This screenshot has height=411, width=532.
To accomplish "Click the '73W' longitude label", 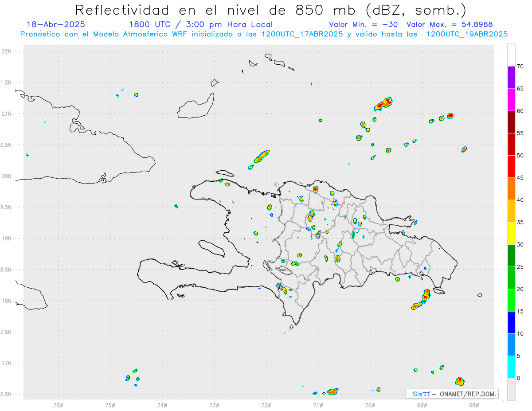I will [x=214, y=405].
